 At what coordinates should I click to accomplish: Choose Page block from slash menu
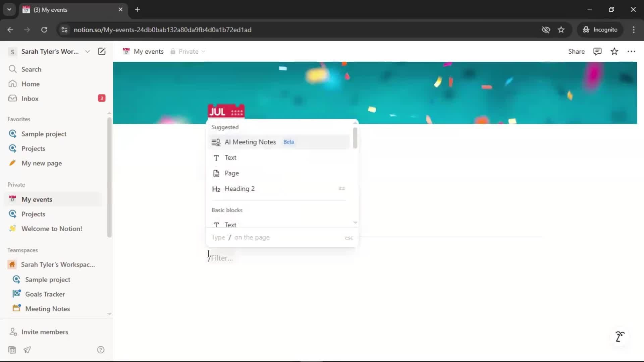point(279,173)
